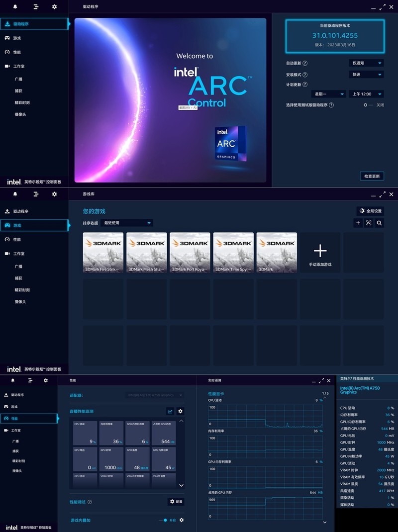
Task: Open settings gear in the Games library window header
Action: (x=54, y=194)
